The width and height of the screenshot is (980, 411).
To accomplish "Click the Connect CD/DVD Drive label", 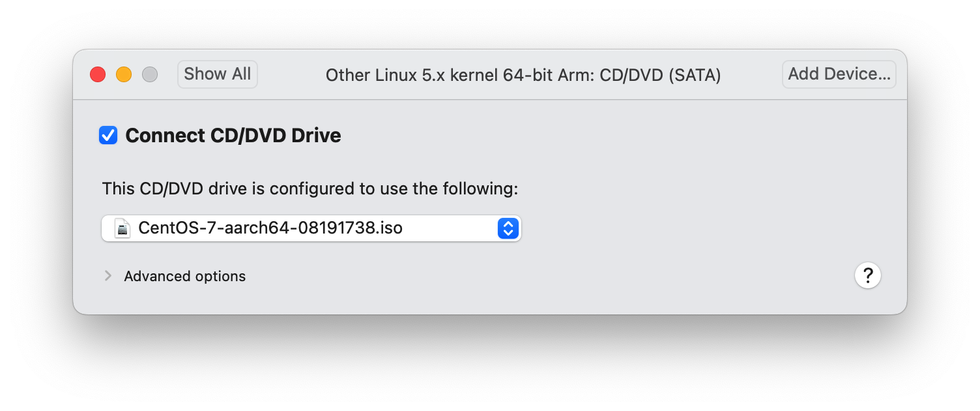I will click(233, 136).
